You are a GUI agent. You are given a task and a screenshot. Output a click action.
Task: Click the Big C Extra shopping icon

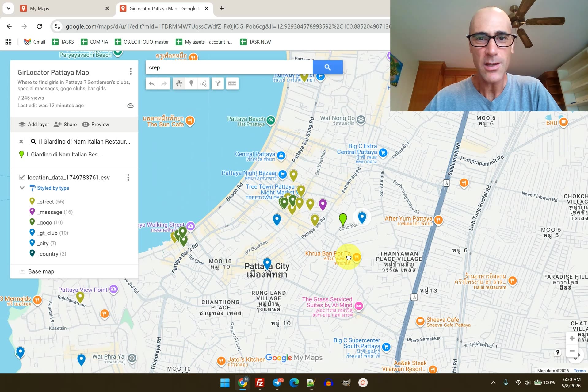pyautogui.click(x=383, y=152)
